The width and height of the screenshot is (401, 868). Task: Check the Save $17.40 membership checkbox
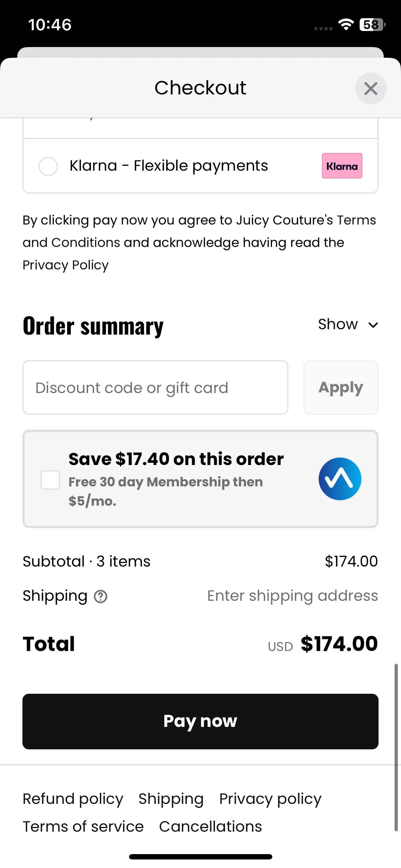50,480
